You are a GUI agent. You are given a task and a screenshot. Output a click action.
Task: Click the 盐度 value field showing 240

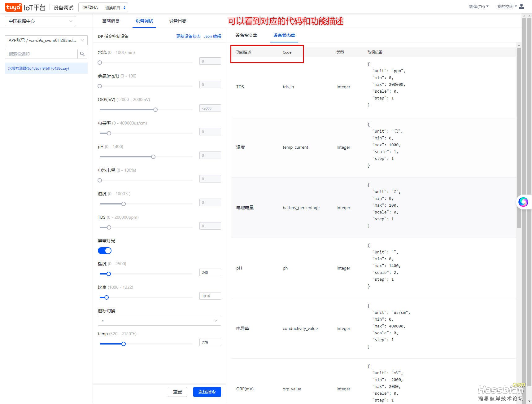pos(210,272)
